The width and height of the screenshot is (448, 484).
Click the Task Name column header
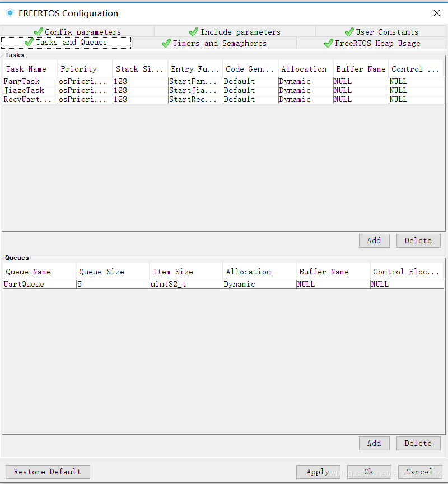point(30,69)
